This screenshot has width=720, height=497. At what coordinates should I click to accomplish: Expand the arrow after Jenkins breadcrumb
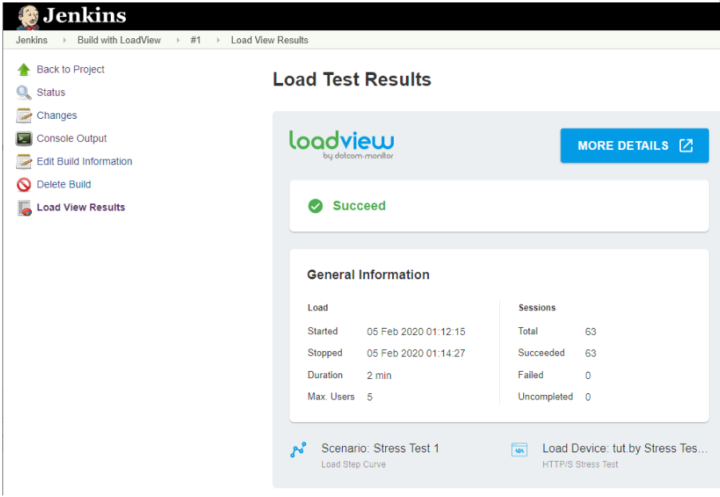point(64,40)
